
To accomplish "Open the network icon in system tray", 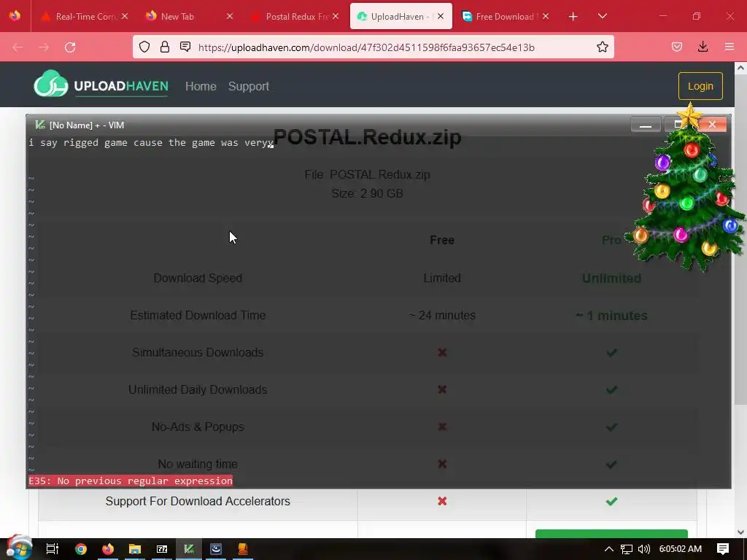I will pos(627,549).
